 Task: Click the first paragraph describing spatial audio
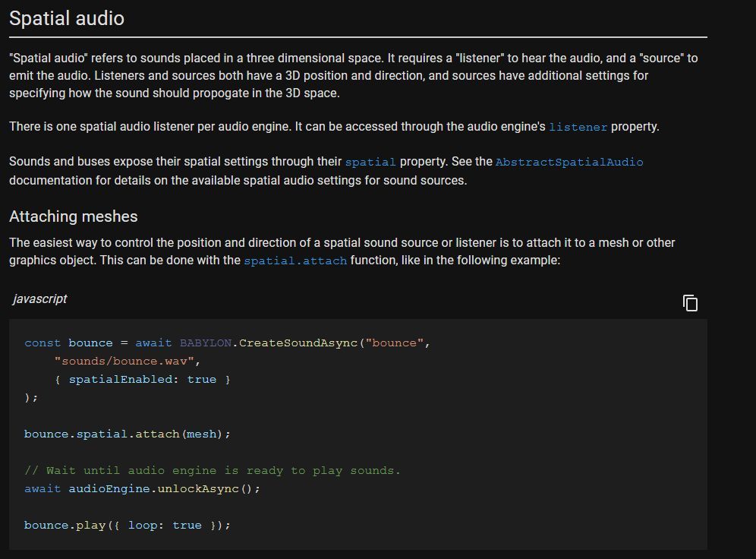click(x=349, y=75)
